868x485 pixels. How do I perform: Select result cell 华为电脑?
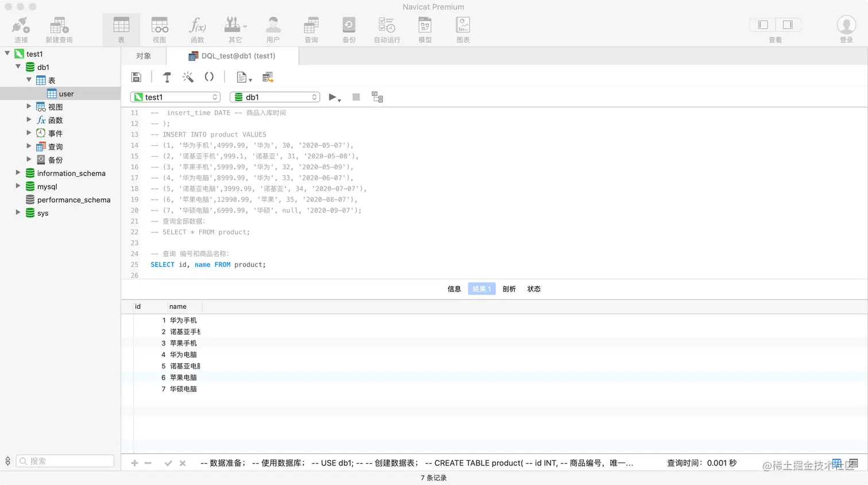click(184, 355)
